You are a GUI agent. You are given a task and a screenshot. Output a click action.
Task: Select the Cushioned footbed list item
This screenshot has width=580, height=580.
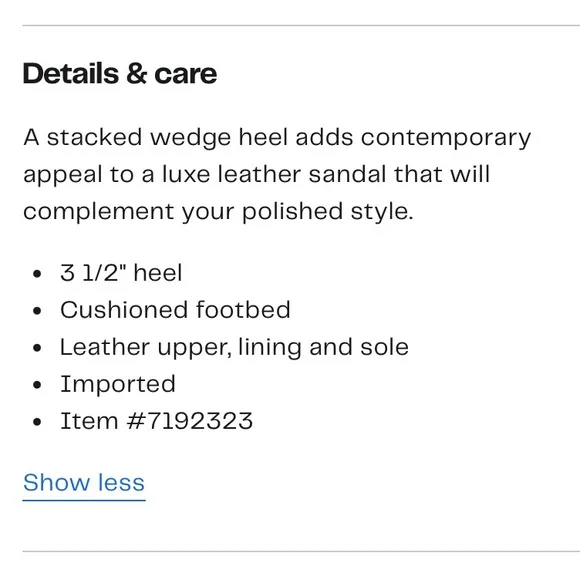(175, 310)
